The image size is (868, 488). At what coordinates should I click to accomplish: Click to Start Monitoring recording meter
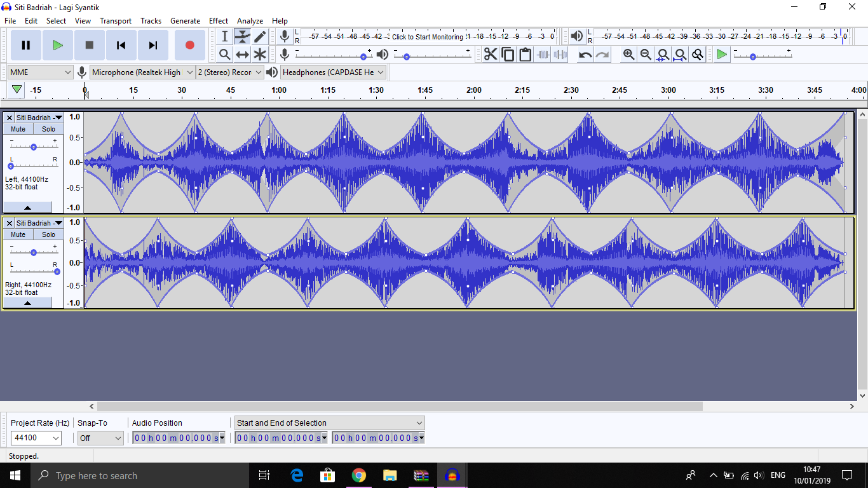pos(427,37)
